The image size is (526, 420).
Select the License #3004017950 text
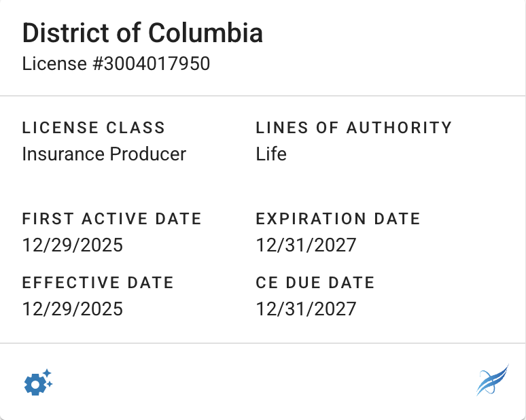pos(116,64)
